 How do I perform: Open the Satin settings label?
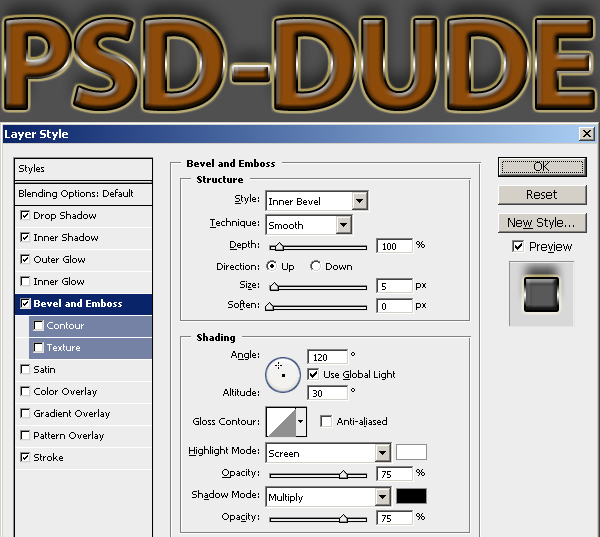click(44, 369)
